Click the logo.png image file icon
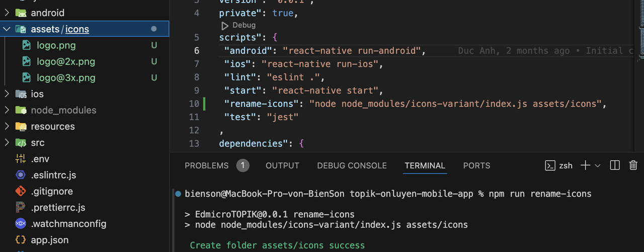Viewport: 644px width, 252px height. [x=27, y=45]
